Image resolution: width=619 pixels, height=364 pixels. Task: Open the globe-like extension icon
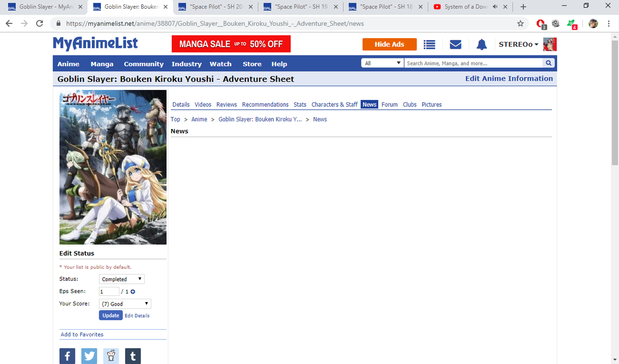pos(556,23)
